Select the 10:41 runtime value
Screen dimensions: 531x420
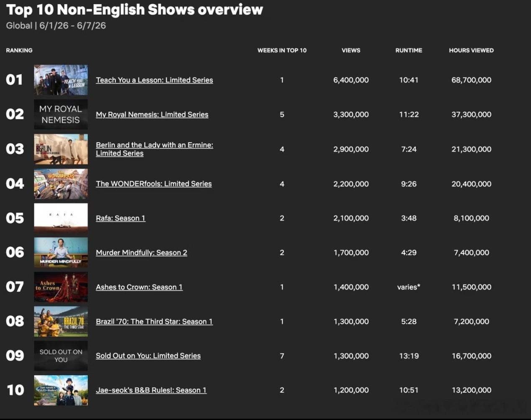click(x=408, y=80)
